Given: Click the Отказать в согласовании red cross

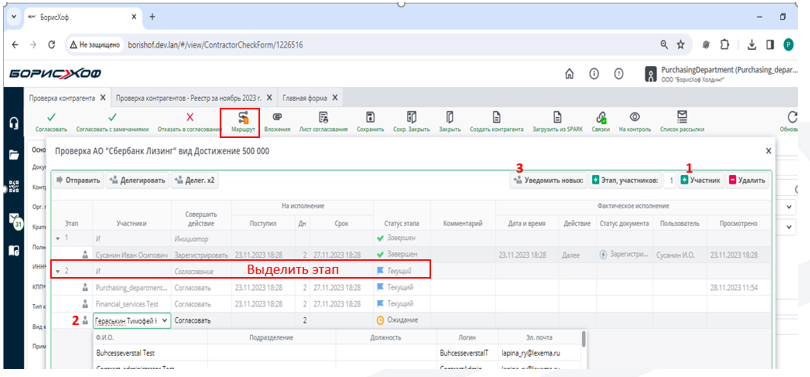Looking at the screenshot, I should click(190, 117).
